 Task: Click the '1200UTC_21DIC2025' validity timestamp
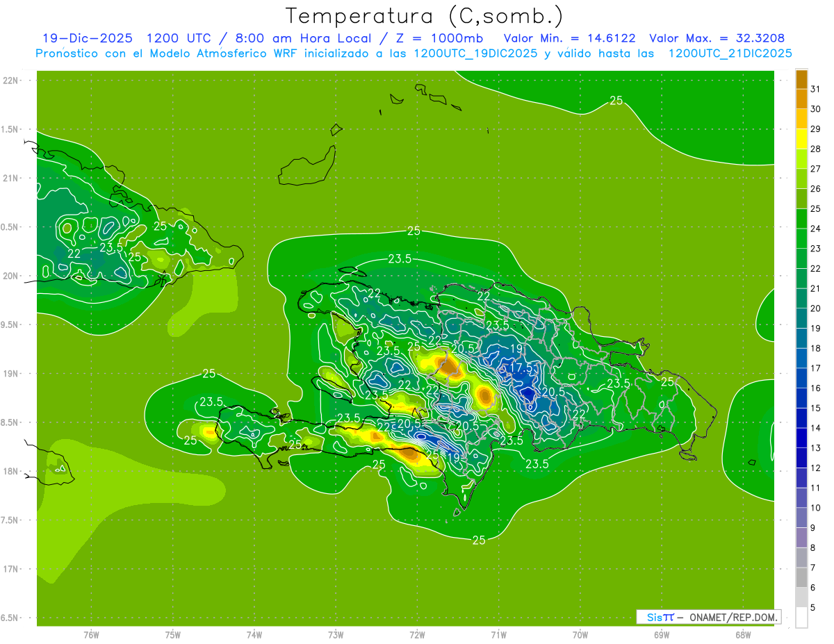730,53
